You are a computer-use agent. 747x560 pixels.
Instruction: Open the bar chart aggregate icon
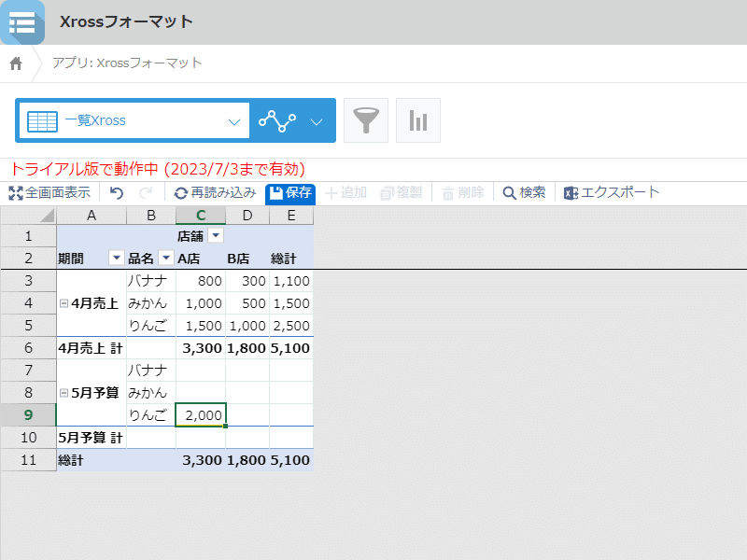[418, 120]
